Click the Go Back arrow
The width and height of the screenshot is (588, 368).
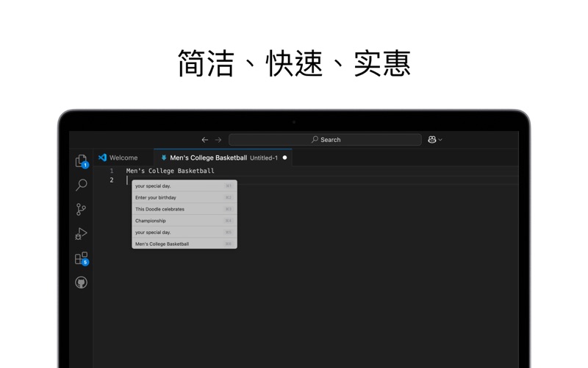click(205, 140)
